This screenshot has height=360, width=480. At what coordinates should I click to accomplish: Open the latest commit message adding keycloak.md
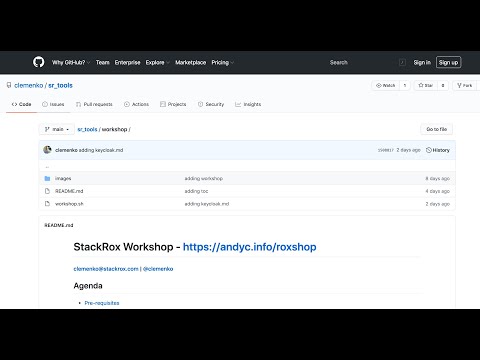pos(101,150)
